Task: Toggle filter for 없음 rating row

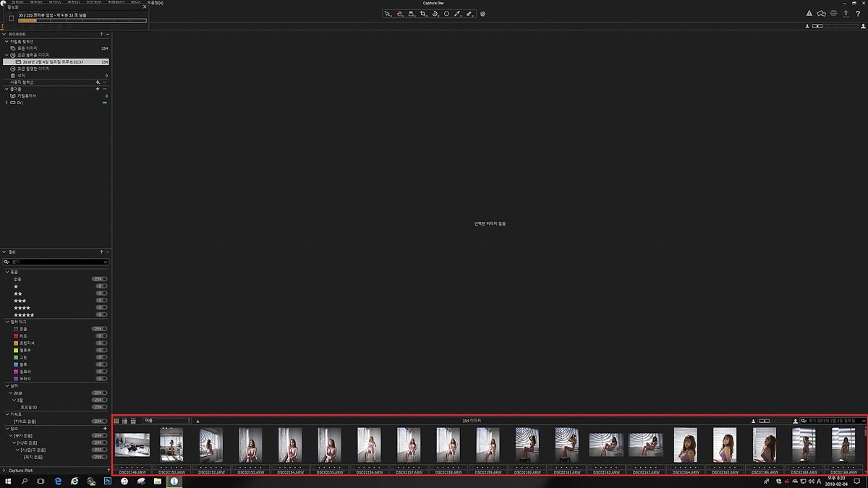Action: (100, 279)
